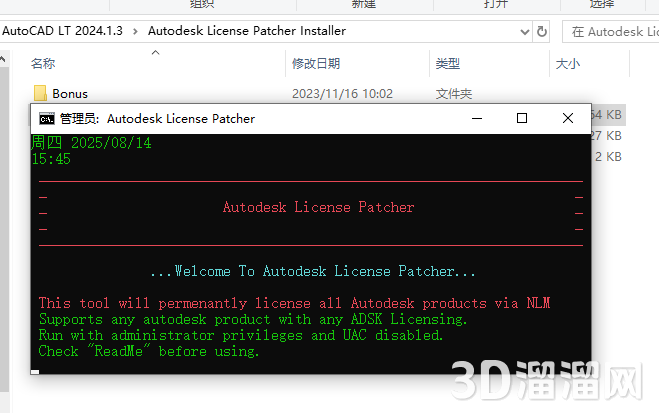Sort by 名称 column header
This screenshot has height=413, width=659.
pos(43,64)
